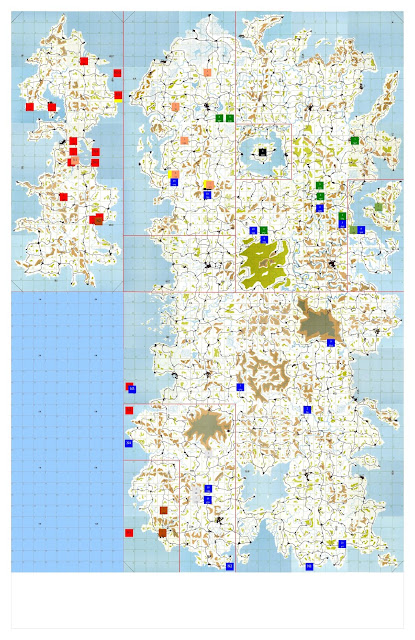Select the brown counter overlapping red counters, western island
Viewport: 415px width, 640px height.
(99, 221)
